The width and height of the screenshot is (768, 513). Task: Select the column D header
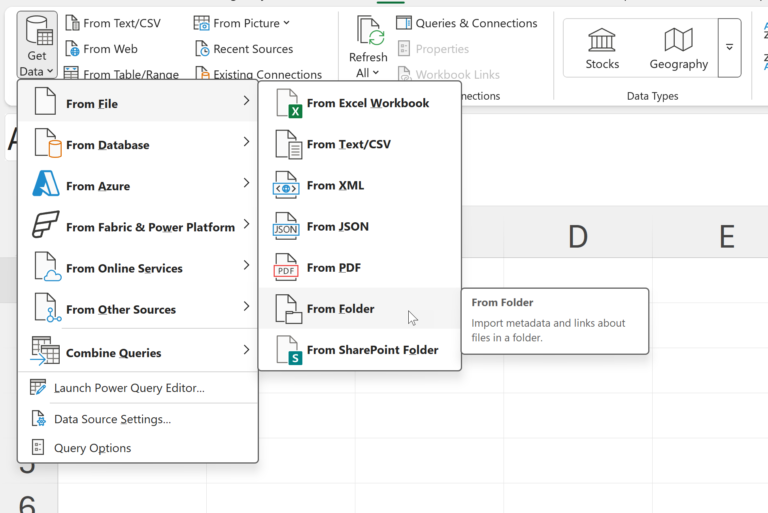point(577,236)
